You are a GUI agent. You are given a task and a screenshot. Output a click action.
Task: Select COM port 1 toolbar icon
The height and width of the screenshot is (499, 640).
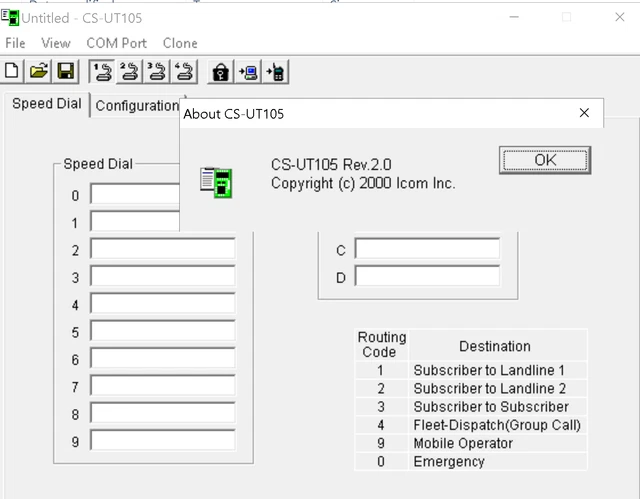[101, 71]
